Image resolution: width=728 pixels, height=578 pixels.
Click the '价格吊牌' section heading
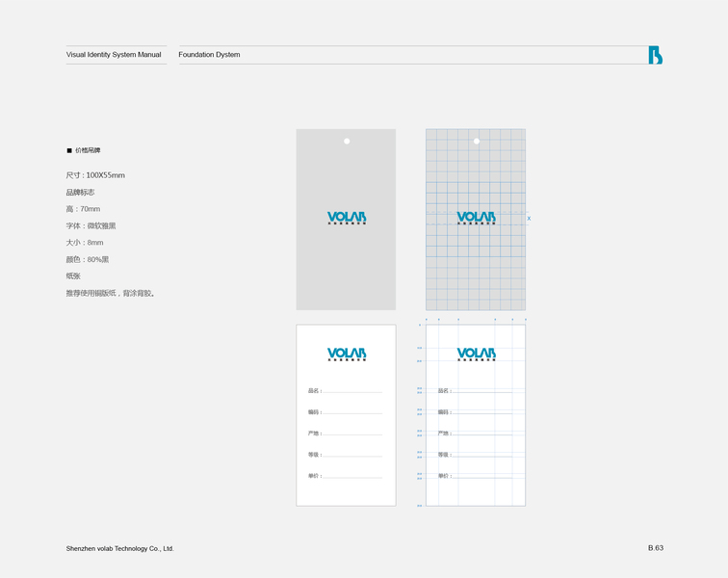[88, 150]
